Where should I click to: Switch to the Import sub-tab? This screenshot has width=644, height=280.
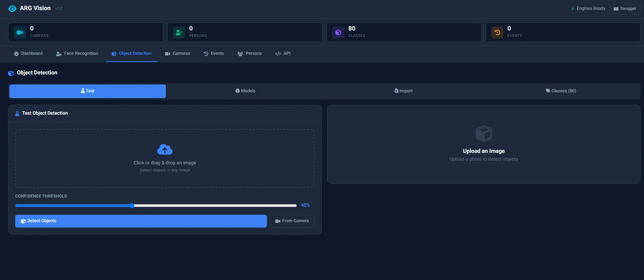click(x=403, y=91)
